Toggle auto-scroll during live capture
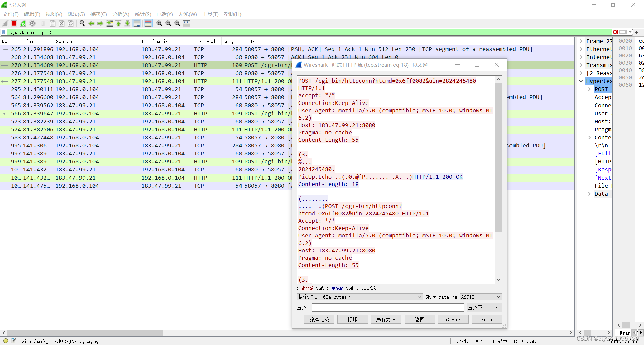This screenshot has height=345, width=644. (137, 23)
